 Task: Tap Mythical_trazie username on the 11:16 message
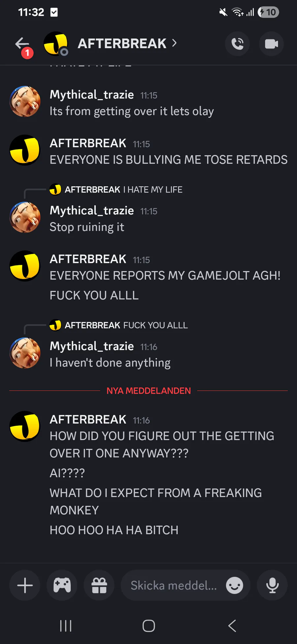92,346
